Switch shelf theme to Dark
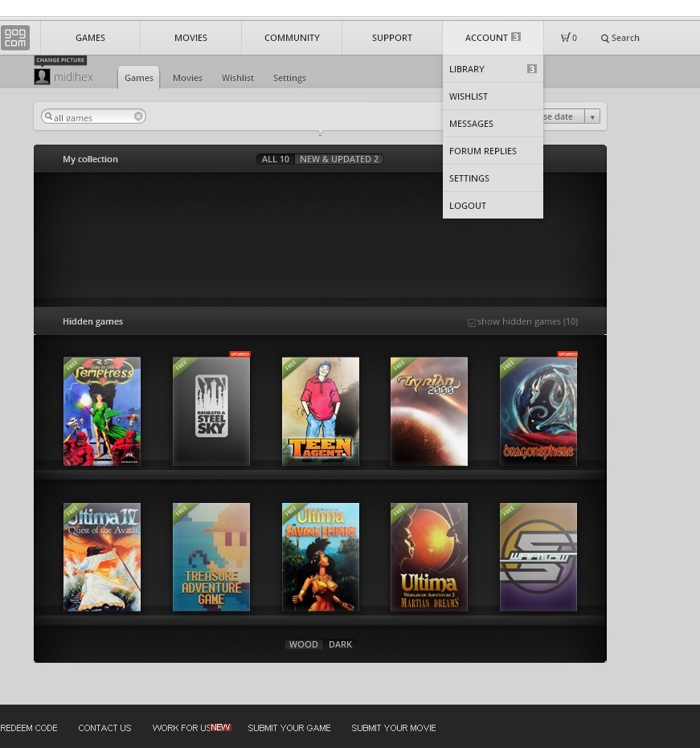Viewport: 700px width, 748px height. pyautogui.click(x=340, y=644)
